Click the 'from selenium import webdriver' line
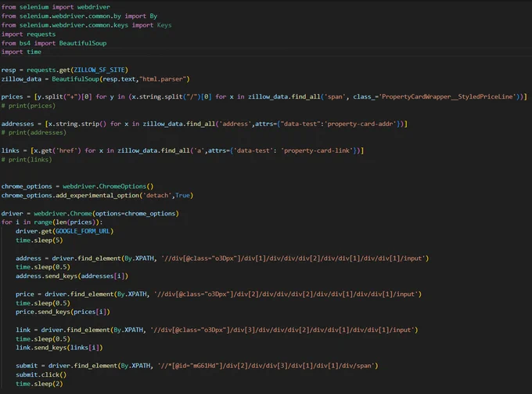 [x=56, y=7]
